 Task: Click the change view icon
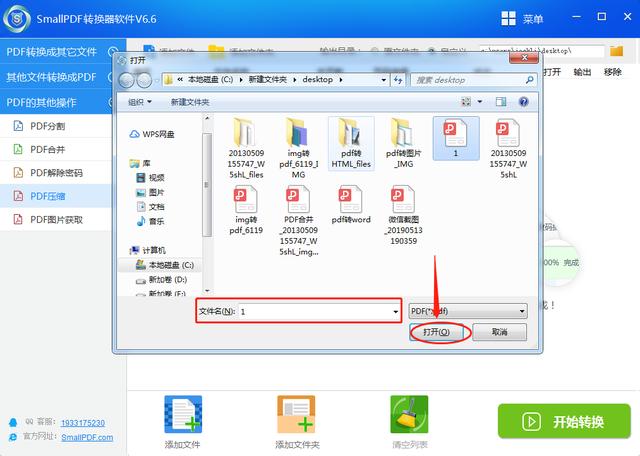pyautogui.click(x=466, y=102)
